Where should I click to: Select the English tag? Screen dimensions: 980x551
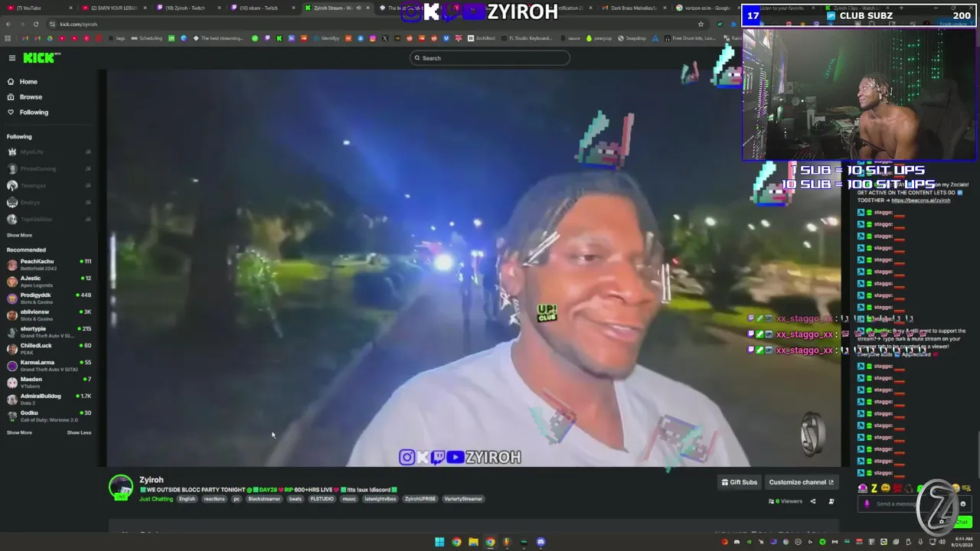pos(188,499)
